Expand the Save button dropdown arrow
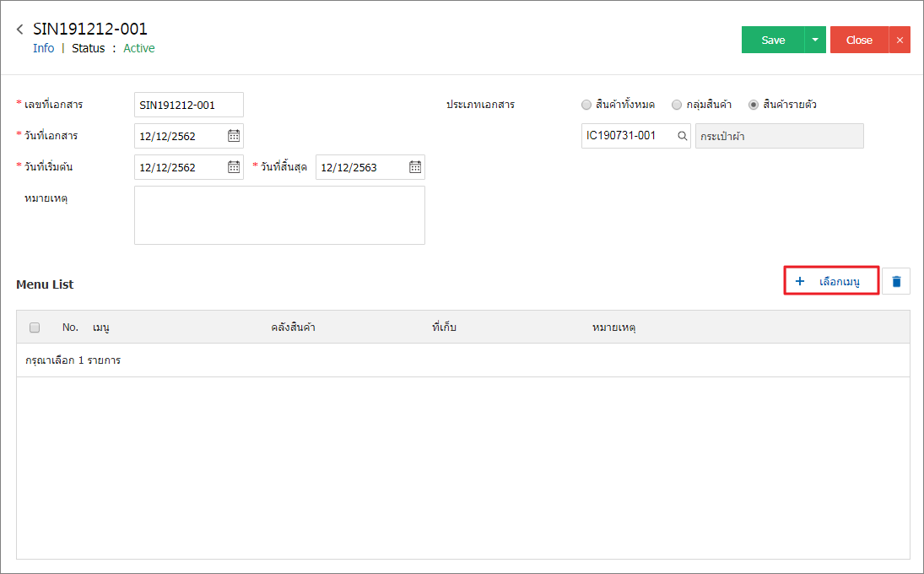The image size is (924, 574). coord(815,40)
